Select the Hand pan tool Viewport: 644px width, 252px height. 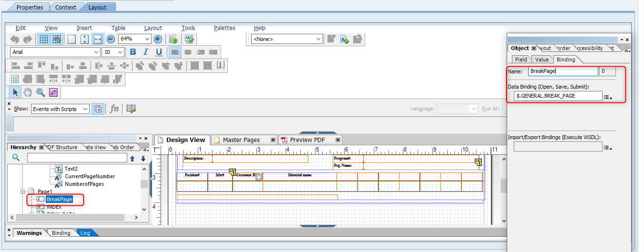tap(28, 92)
